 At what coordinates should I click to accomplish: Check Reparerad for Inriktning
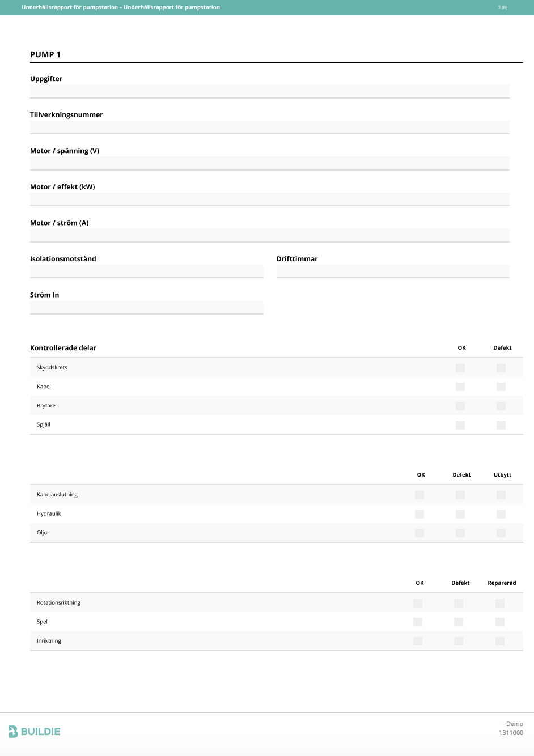[500, 641]
